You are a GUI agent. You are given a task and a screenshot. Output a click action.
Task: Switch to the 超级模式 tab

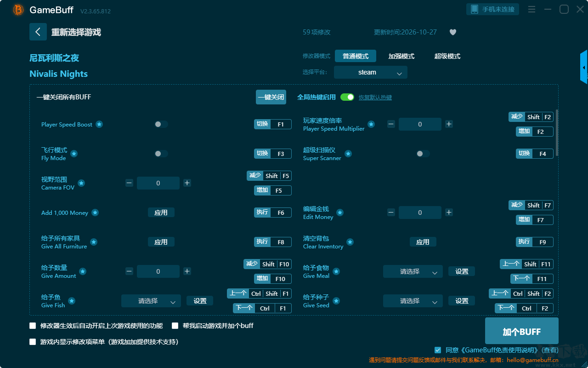coord(447,56)
